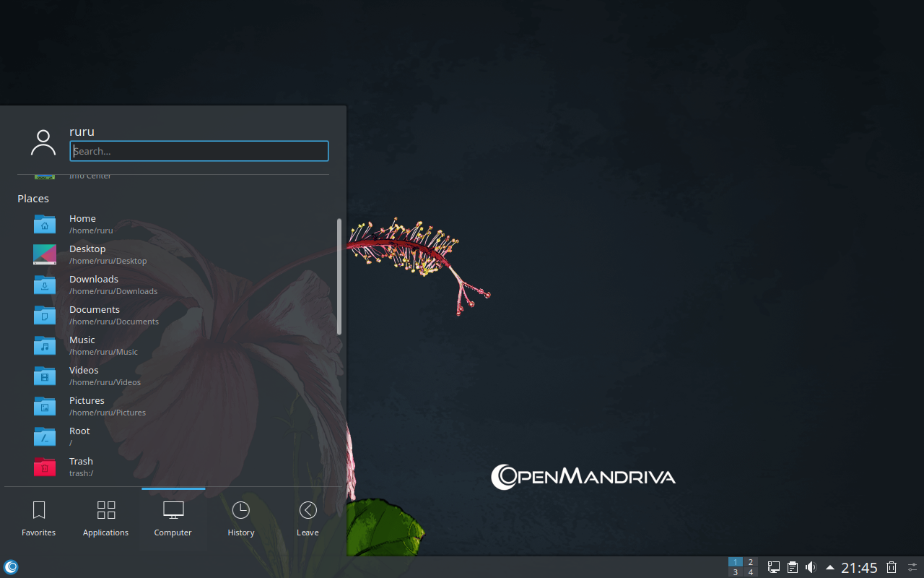Open the Leave tab
This screenshot has width=924, height=578.
[308, 519]
